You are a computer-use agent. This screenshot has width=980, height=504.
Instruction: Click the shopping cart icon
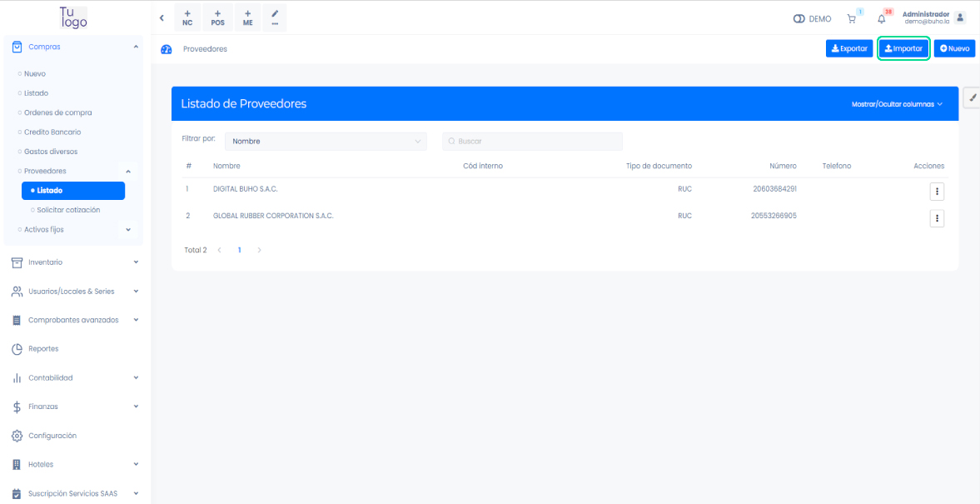click(x=851, y=18)
